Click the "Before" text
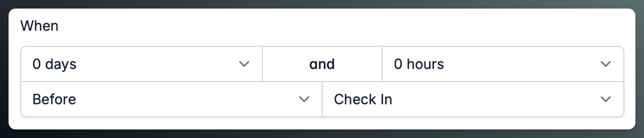Viewport: 644px width, 138px height. [x=54, y=99]
